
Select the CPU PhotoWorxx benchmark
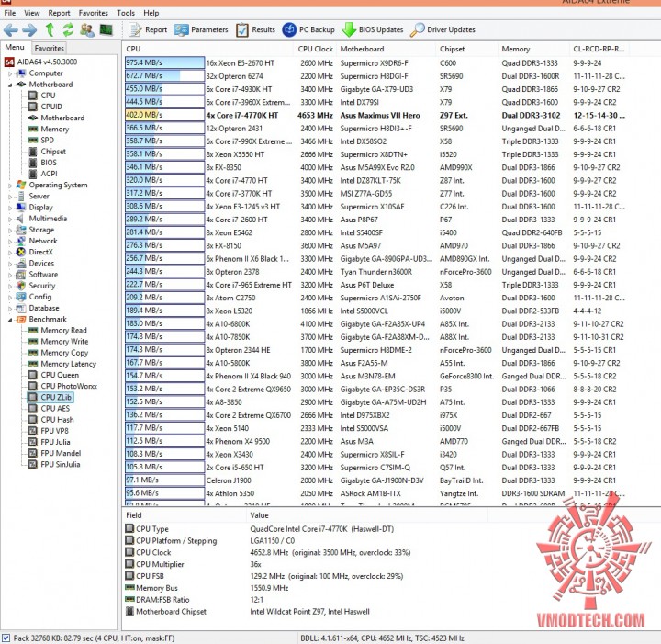click(x=62, y=386)
